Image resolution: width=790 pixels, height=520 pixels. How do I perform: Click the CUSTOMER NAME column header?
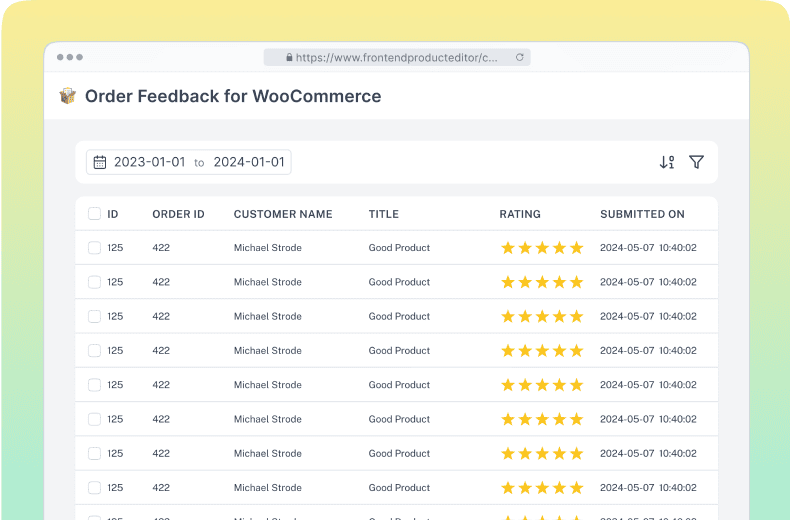pyautogui.click(x=283, y=214)
